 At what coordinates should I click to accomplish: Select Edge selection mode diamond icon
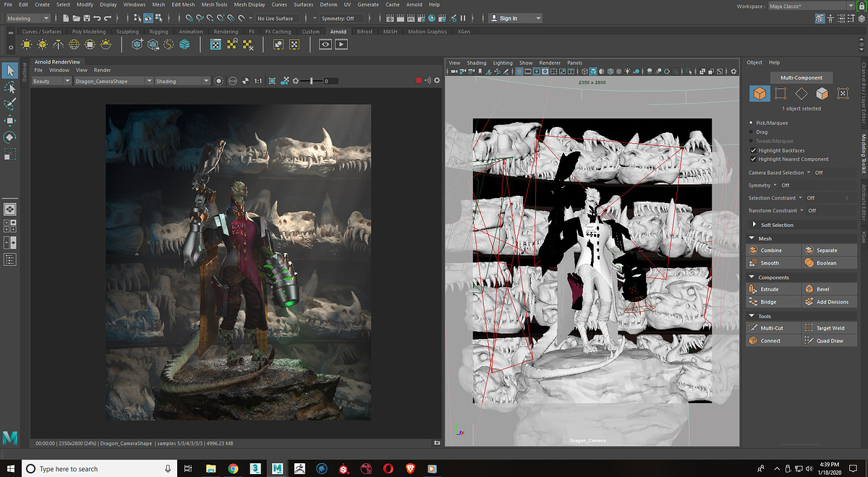click(x=801, y=93)
